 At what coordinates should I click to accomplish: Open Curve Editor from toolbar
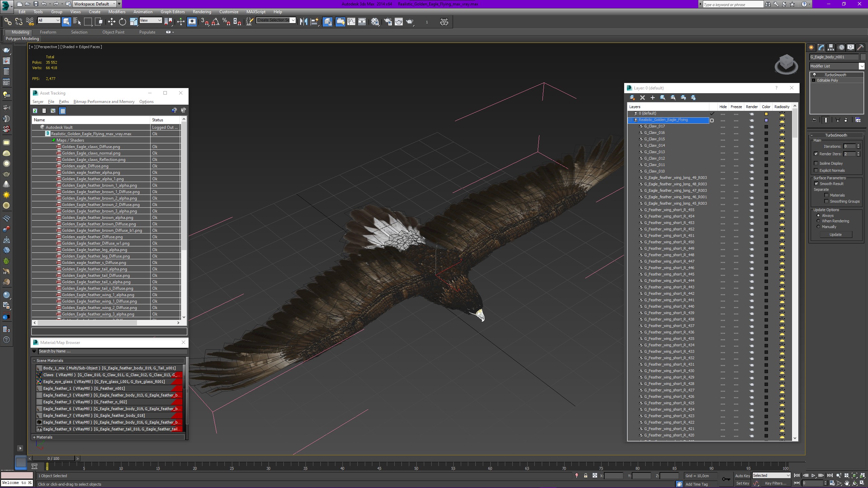(x=351, y=22)
